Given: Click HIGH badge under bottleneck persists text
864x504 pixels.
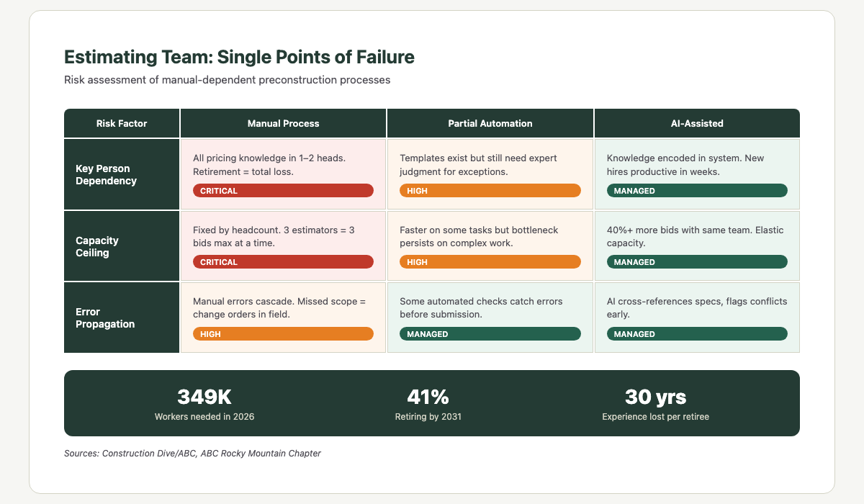Looking at the screenshot, I should [x=490, y=262].
